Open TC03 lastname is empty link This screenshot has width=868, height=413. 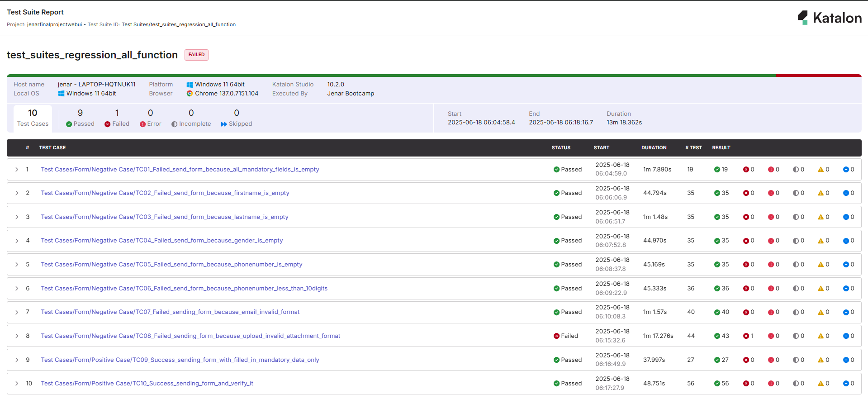click(x=165, y=217)
